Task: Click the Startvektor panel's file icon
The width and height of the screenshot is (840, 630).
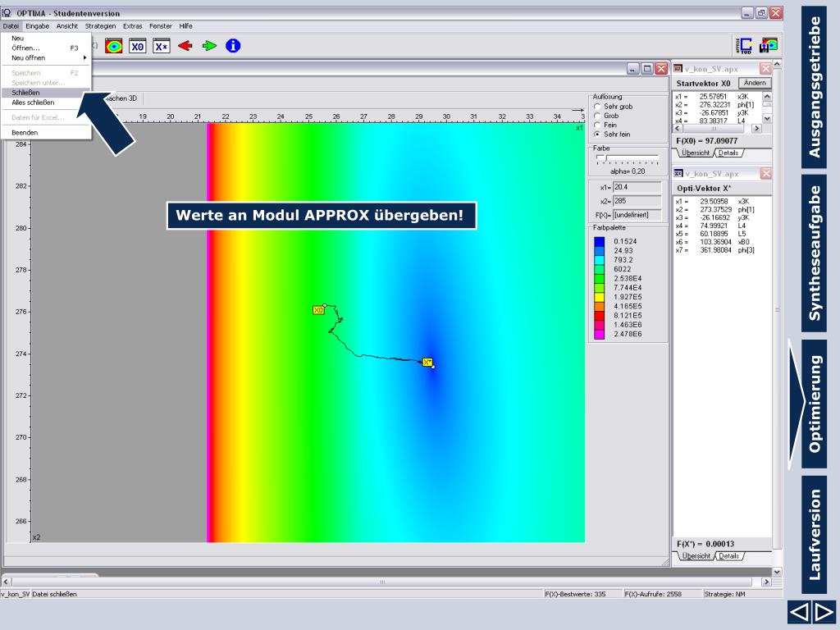Action: (x=678, y=69)
